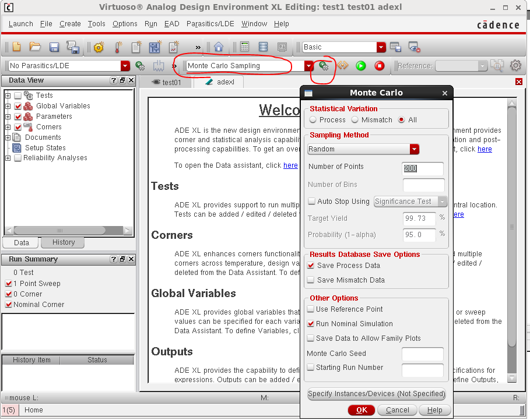Click the gear-with-sparkle toolbar icon
The height and width of the screenshot is (420, 530).
pos(99,47)
